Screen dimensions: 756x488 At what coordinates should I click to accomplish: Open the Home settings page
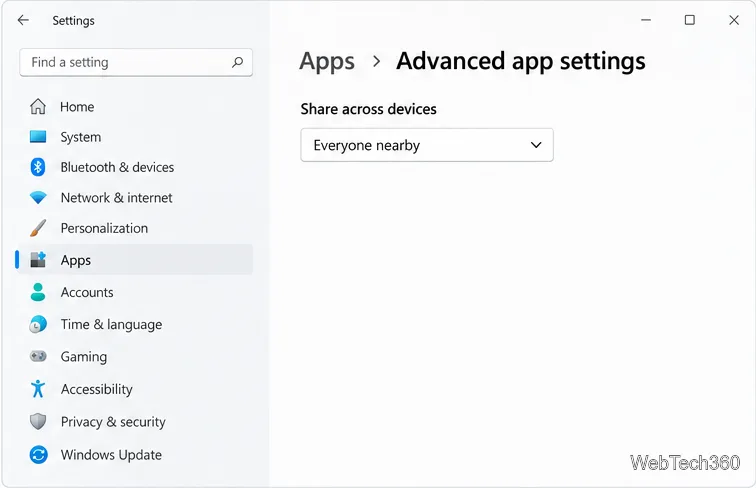tap(135, 107)
